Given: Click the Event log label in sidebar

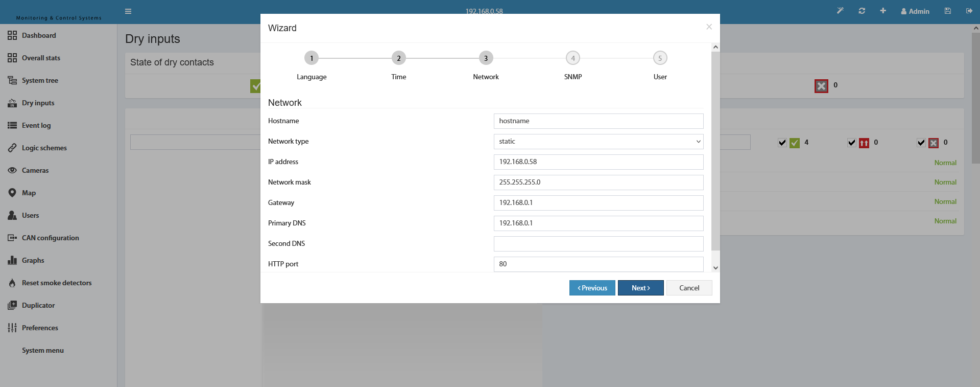Looking at the screenshot, I should coord(36,125).
